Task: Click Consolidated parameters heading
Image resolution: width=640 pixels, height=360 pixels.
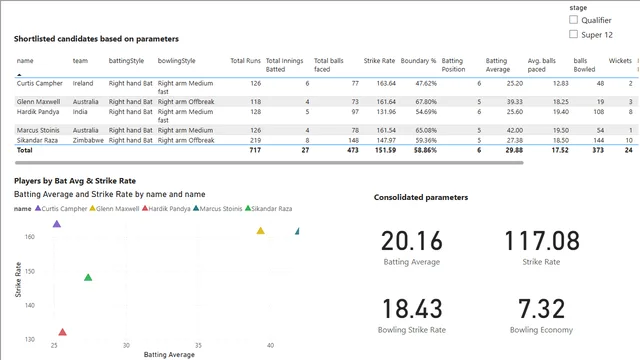Action: [x=421, y=198]
